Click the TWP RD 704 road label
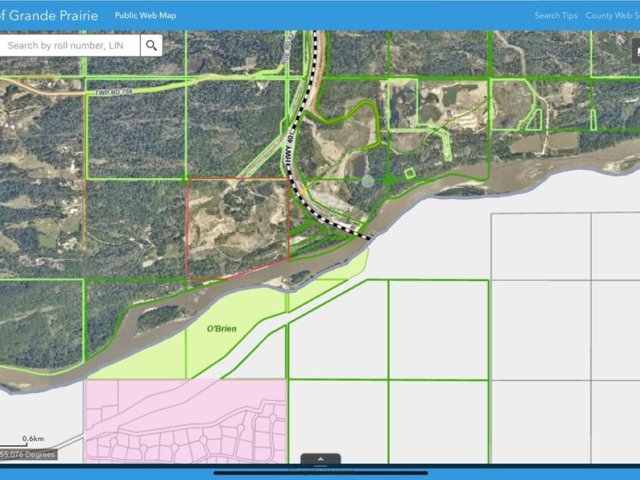 [x=116, y=87]
